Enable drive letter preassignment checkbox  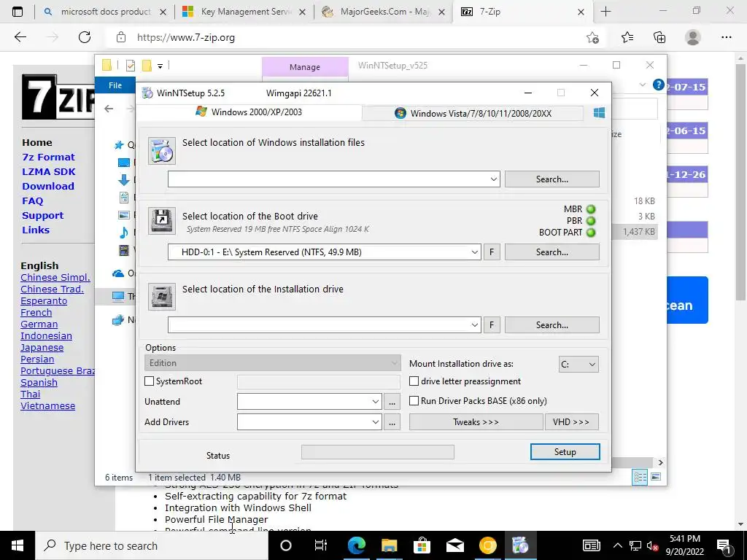(x=414, y=381)
